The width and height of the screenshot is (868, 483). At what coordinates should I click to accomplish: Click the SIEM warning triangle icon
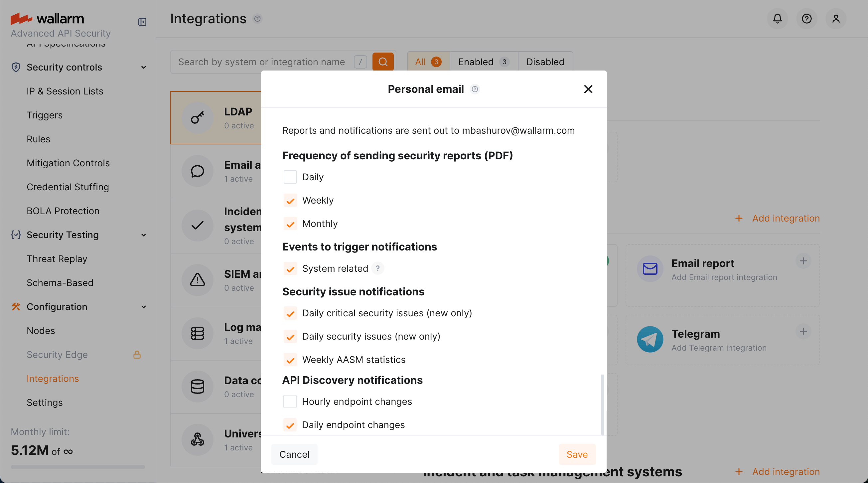[197, 280]
